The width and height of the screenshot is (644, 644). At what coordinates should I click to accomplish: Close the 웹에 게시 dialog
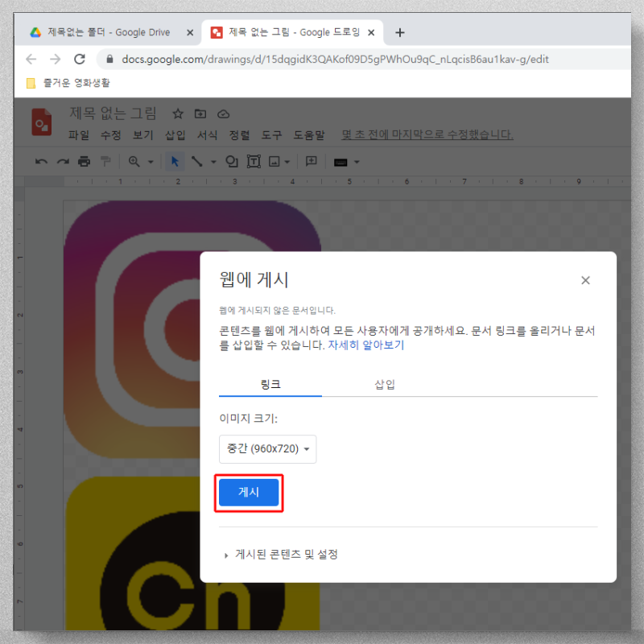[x=585, y=280]
